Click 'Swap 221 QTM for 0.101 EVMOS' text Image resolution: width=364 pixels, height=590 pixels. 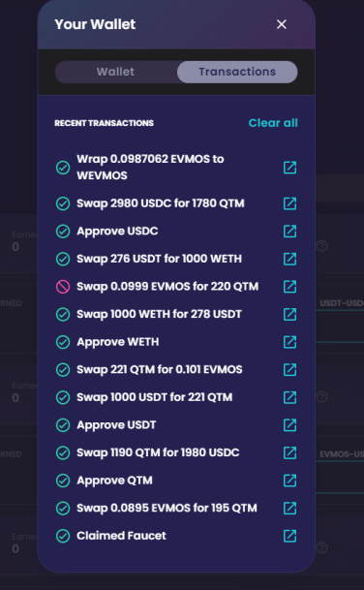pos(160,370)
